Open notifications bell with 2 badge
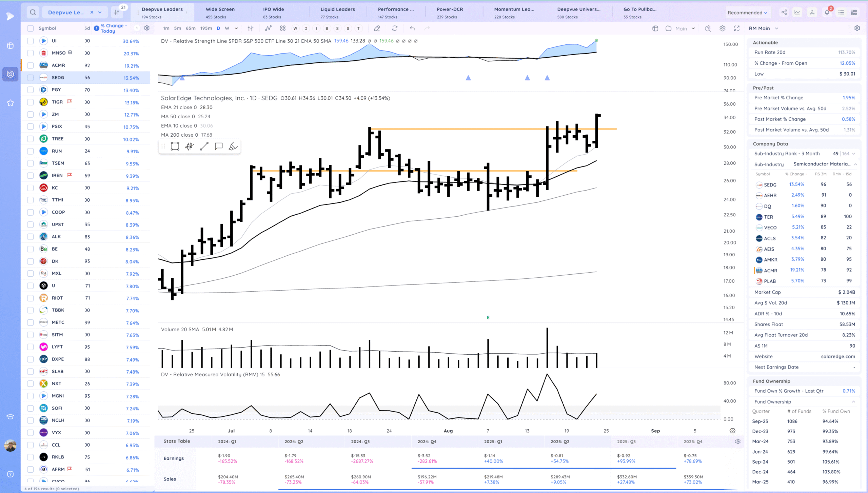Screen dimensions: 868x493 pos(827,12)
